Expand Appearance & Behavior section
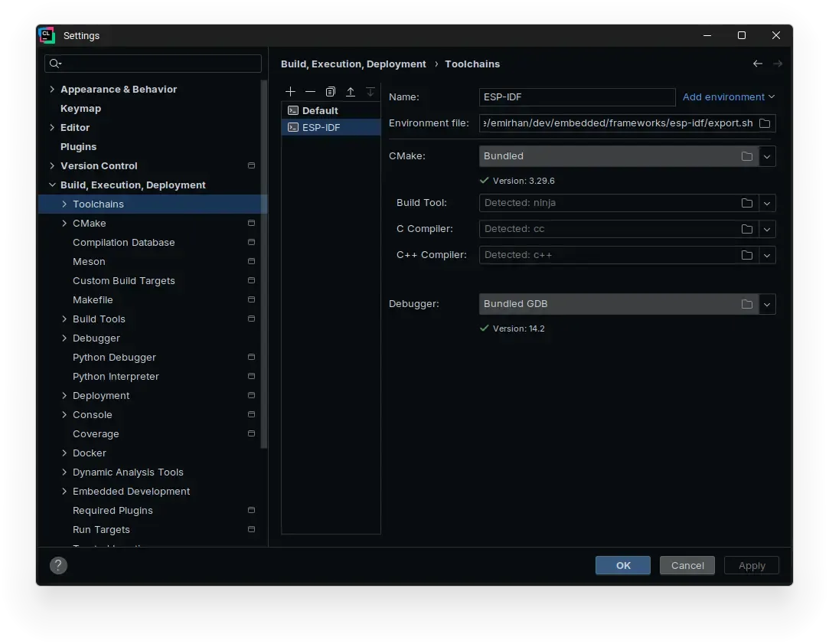The width and height of the screenshot is (829, 644). pyautogui.click(x=52, y=90)
